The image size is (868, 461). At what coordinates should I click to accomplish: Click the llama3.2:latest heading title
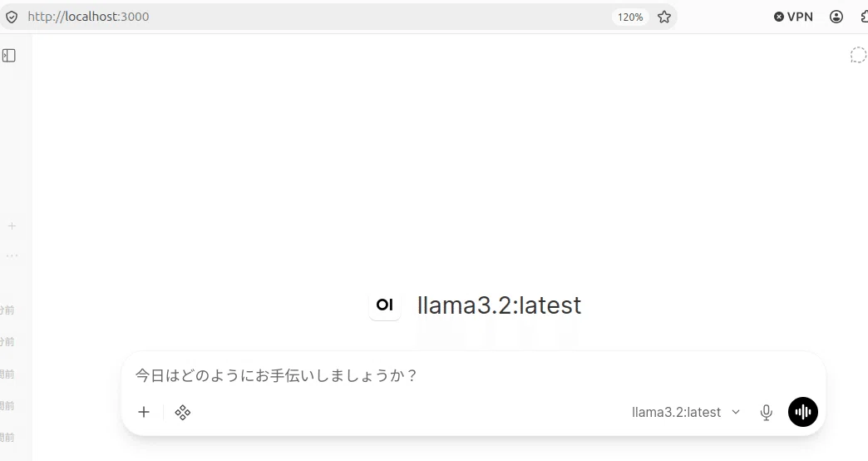point(500,305)
